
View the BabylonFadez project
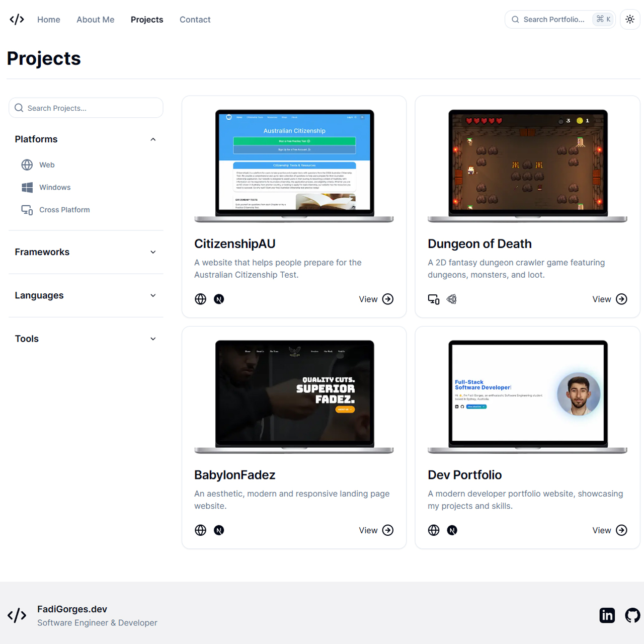(376, 530)
